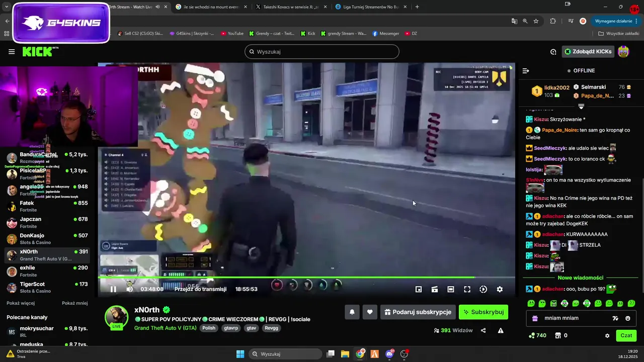The width and height of the screenshot is (644, 362).
Task: Expand the chat leaderboard chevron
Action: pos(581,107)
